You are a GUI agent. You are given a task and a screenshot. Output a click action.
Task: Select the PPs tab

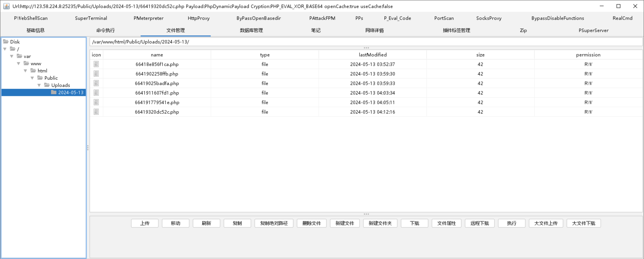coord(359,18)
